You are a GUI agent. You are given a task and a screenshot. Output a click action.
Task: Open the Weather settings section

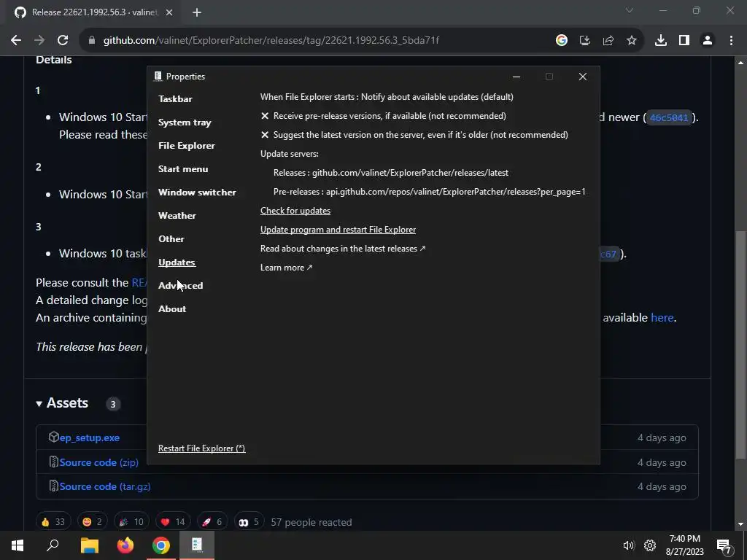(177, 216)
